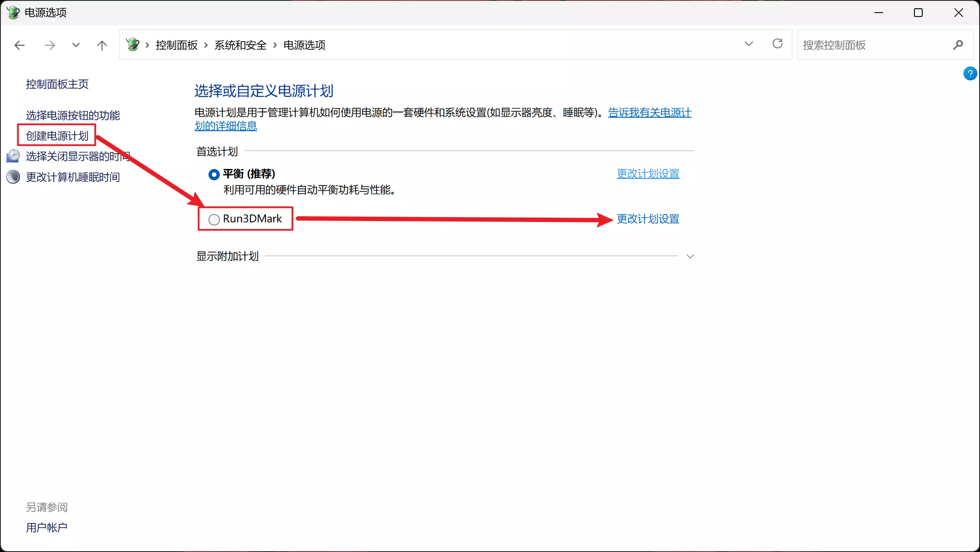Click the forward navigation arrow

[50, 45]
